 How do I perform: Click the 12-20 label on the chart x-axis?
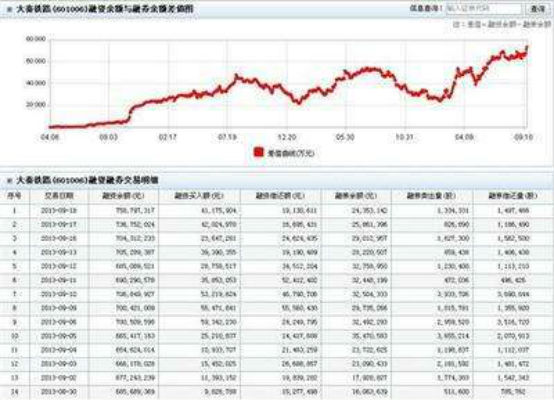[287, 137]
